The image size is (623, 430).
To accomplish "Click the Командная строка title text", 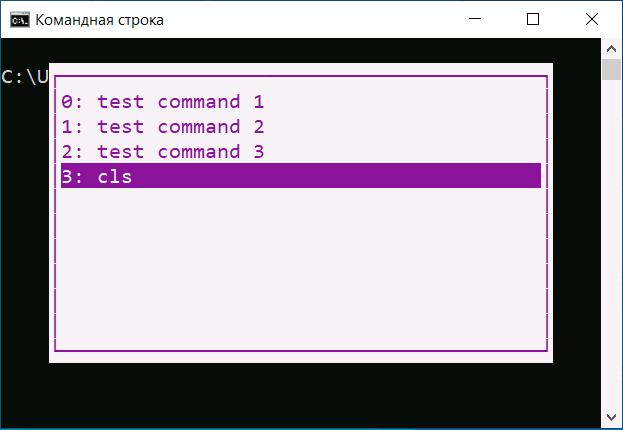I will (99, 20).
